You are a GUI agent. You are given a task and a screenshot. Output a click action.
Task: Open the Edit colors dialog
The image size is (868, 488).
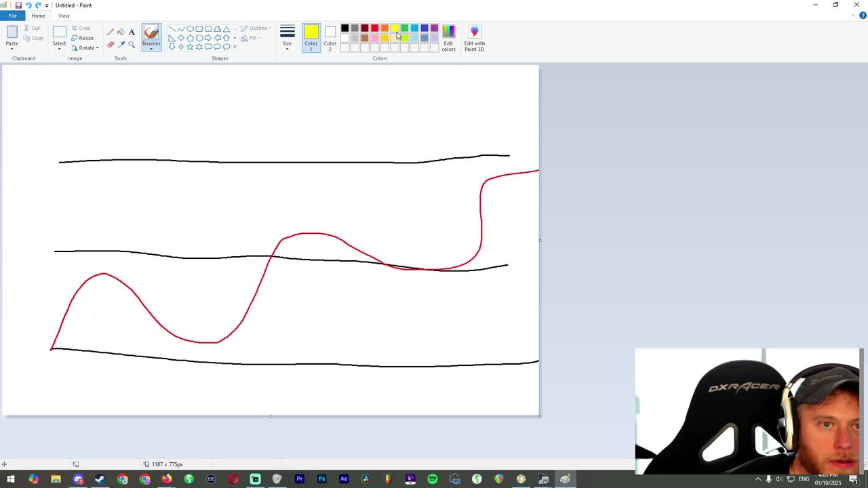pos(448,39)
